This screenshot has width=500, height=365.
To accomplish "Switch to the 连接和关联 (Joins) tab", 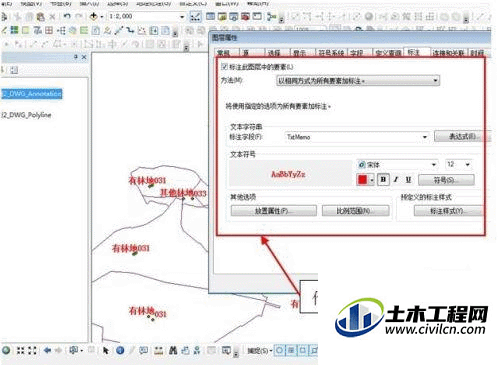I will click(x=448, y=53).
